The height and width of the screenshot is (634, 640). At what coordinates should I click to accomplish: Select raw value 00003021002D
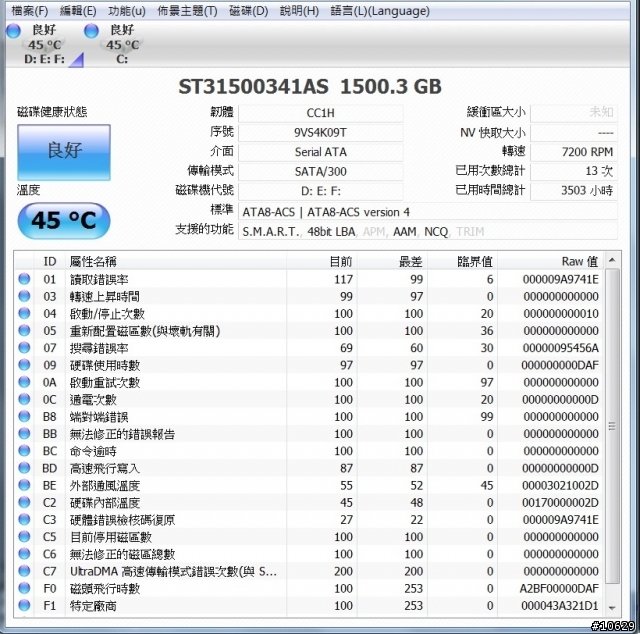560,486
